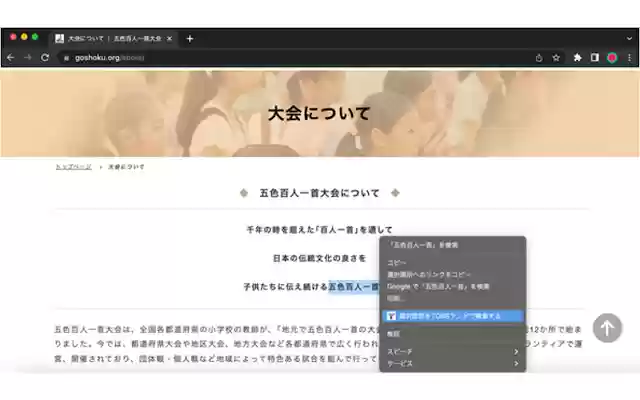The image size is (640, 400).
Task: Go forward with the browser arrow
Action: [x=28, y=58]
